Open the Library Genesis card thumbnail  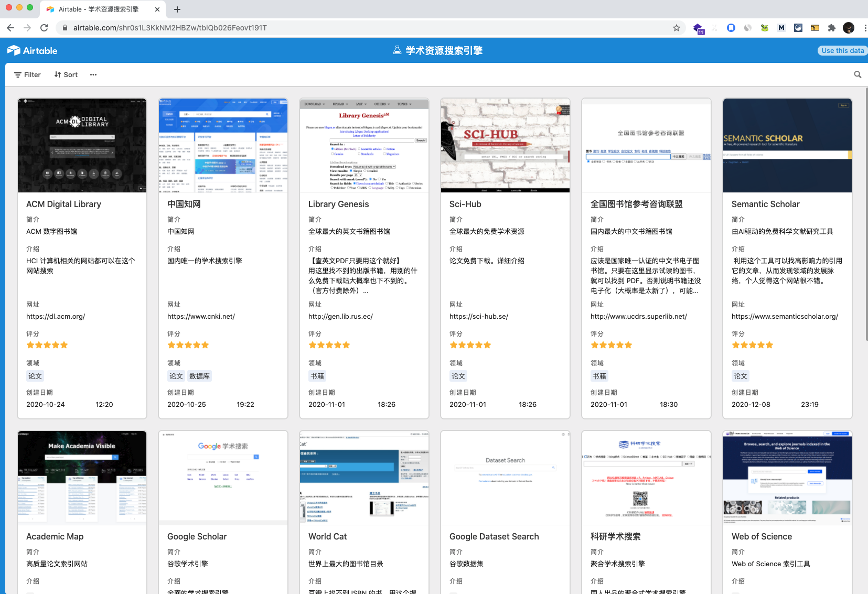click(364, 145)
